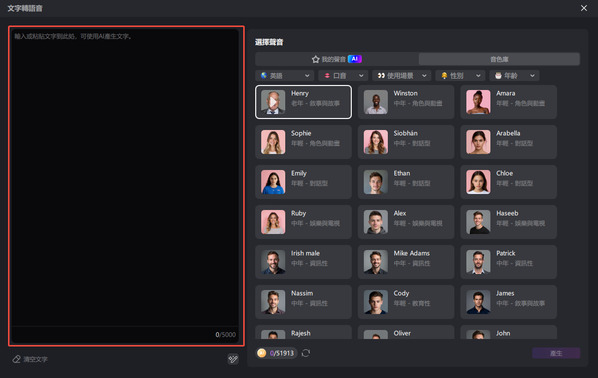
Task: Click the coin credits icon
Action: click(262, 353)
